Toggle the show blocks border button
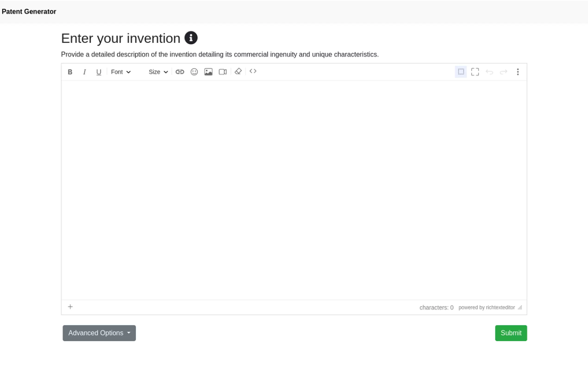The height and width of the screenshot is (368, 588). 461,72
